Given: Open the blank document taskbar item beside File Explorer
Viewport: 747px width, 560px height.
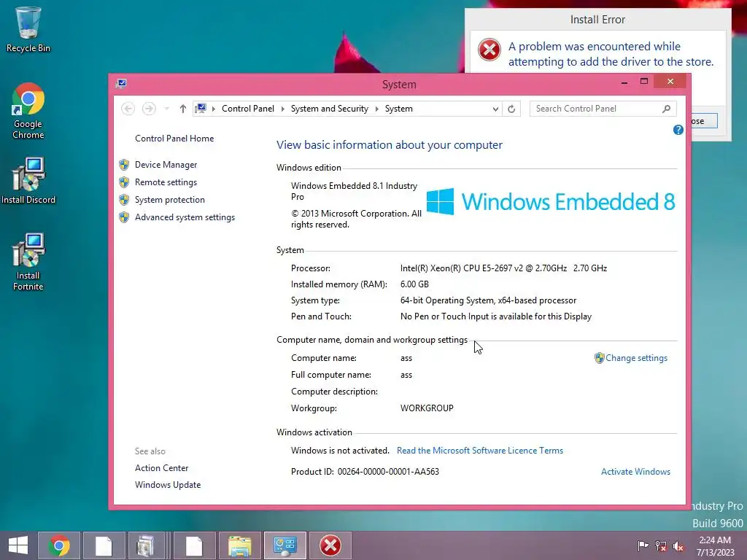Looking at the screenshot, I should tap(194, 545).
